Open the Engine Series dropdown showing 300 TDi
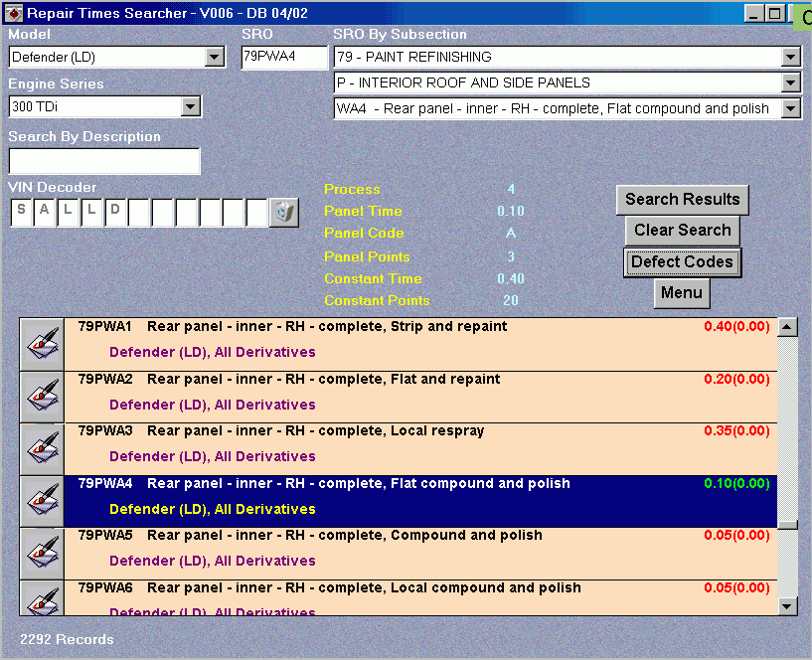This screenshot has height=660, width=812. point(191,106)
